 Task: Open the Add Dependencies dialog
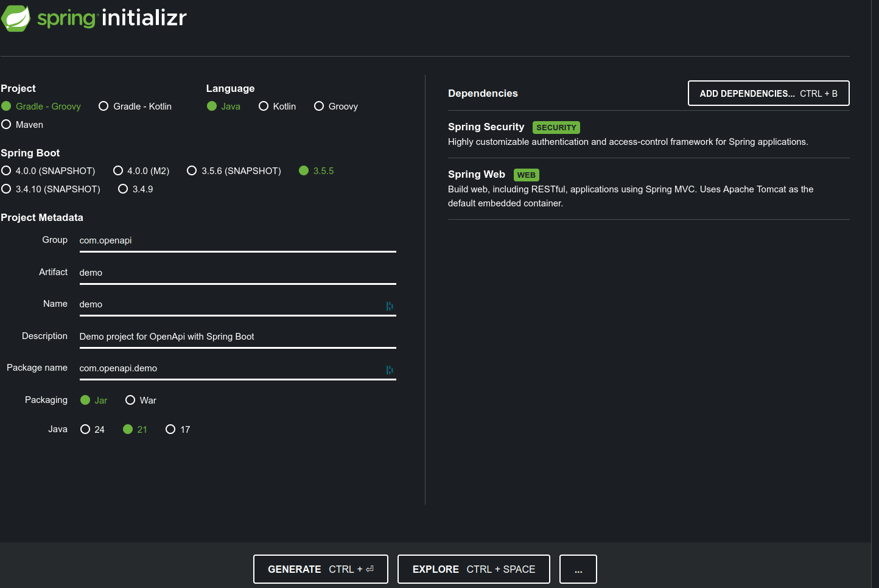[768, 93]
